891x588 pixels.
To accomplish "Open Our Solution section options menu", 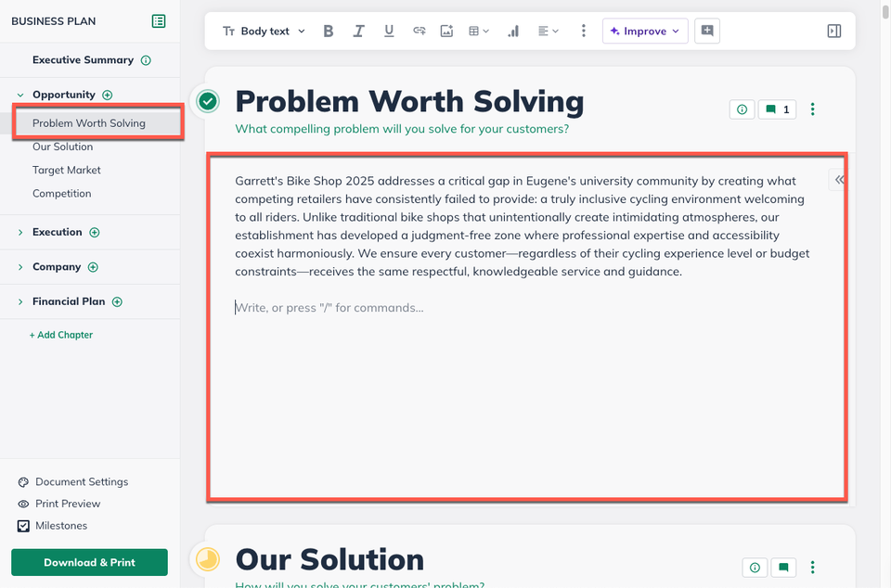I will (x=813, y=568).
